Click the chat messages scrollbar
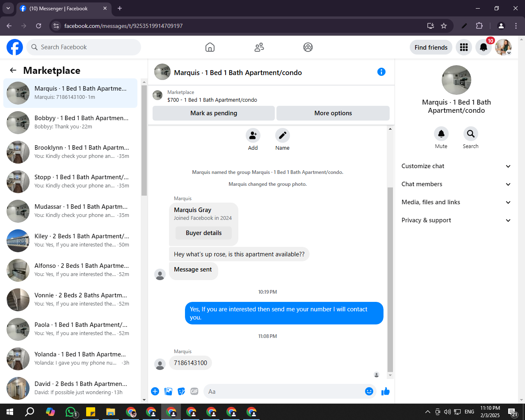 [390, 279]
